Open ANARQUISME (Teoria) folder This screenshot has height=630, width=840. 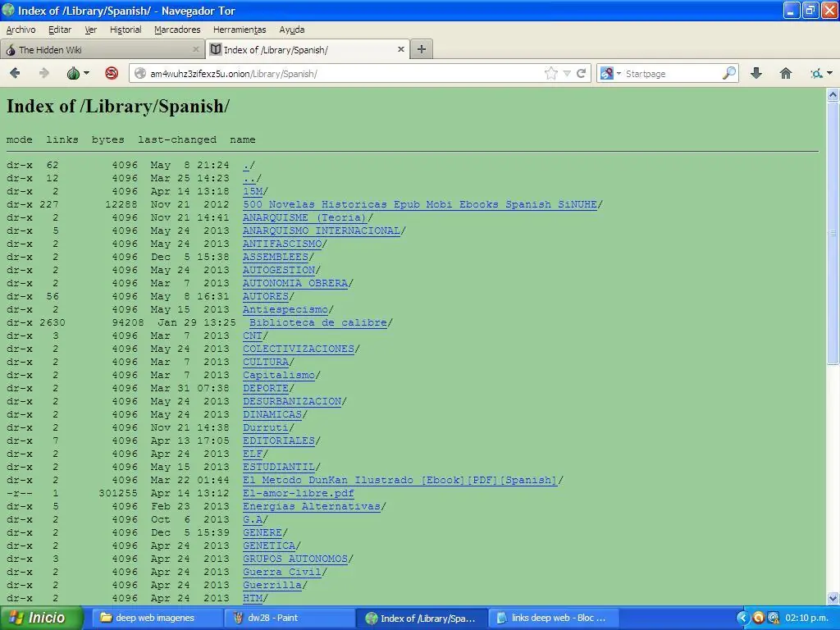coord(305,217)
